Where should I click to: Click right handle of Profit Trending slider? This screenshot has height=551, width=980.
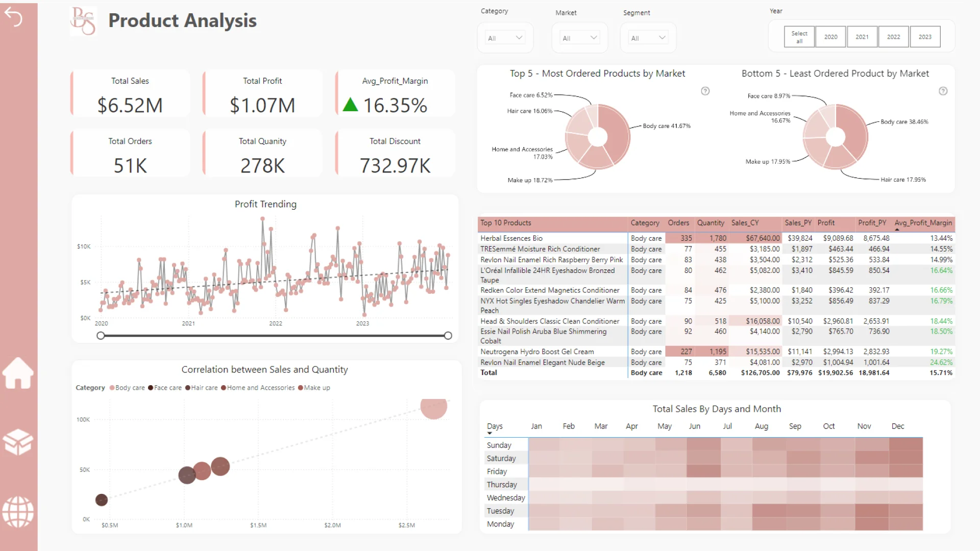pos(448,336)
